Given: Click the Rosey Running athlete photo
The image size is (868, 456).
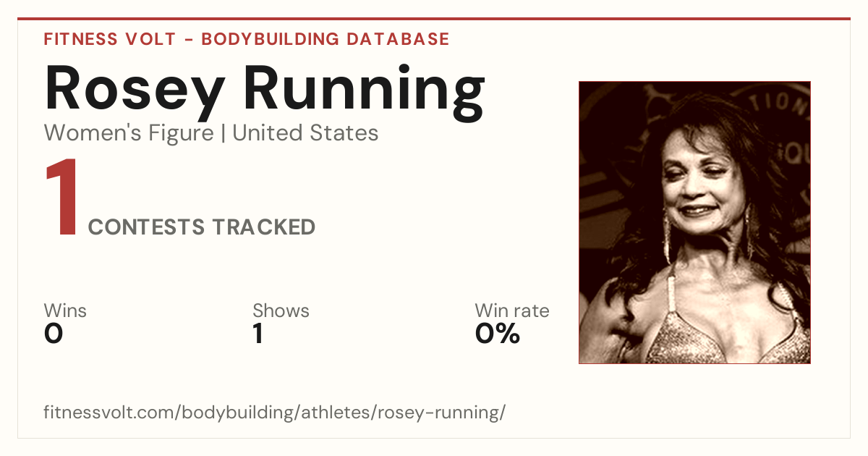Looking at the screenshot, I should click(x=694, y=222).
